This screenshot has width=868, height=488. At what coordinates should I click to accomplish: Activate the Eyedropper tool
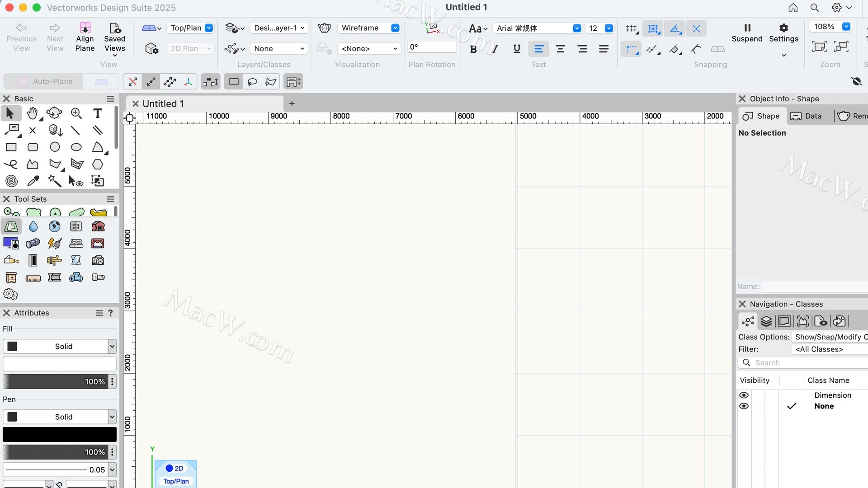tap(33, 181)
